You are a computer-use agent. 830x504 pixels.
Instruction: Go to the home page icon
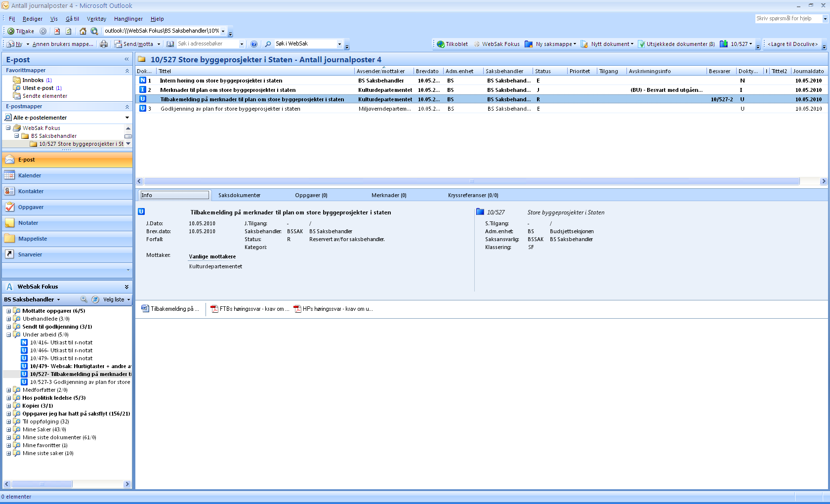pyautogui.click(x=83, y=31)
